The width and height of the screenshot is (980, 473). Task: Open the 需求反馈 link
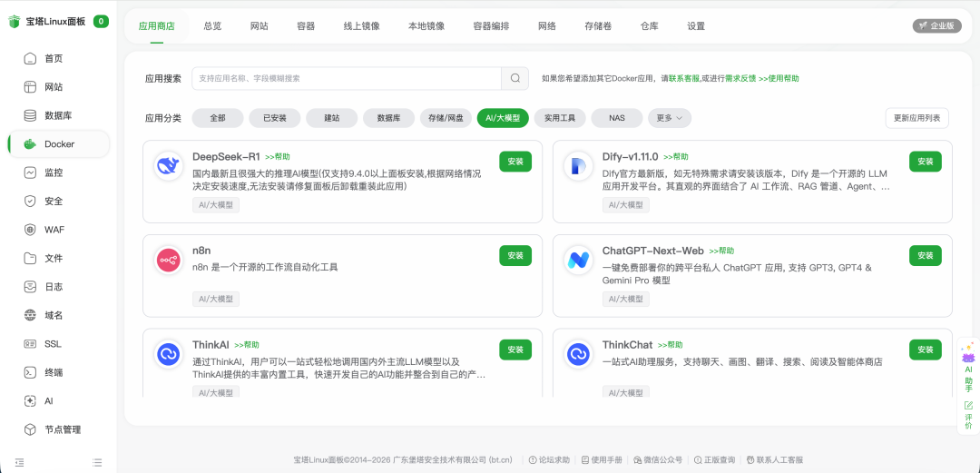tap(740, 79)
